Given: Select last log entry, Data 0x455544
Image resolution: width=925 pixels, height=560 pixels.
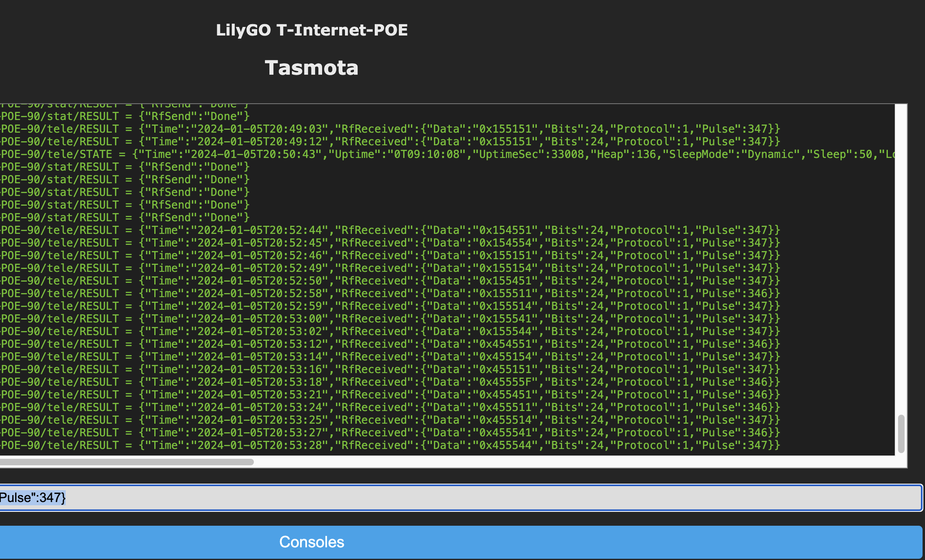Looking at the screenshot, I should (390, 445).
